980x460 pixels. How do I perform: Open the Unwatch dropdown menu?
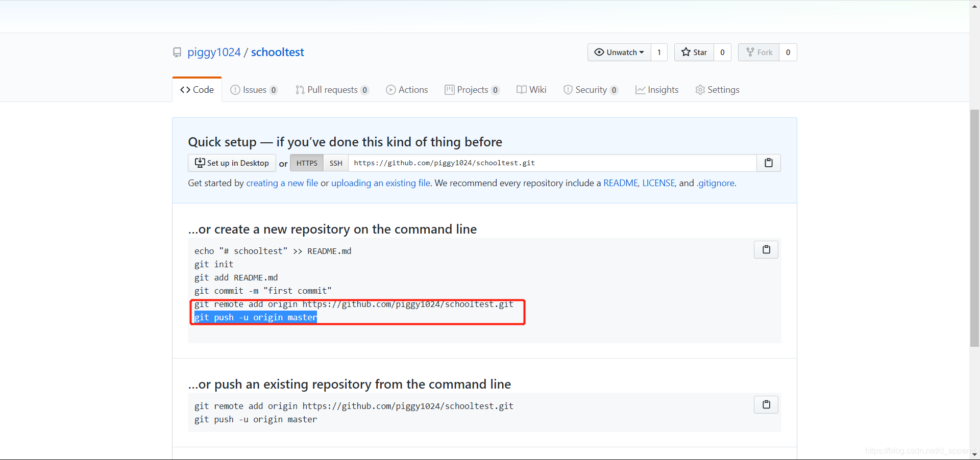click(x=619, y=52)
